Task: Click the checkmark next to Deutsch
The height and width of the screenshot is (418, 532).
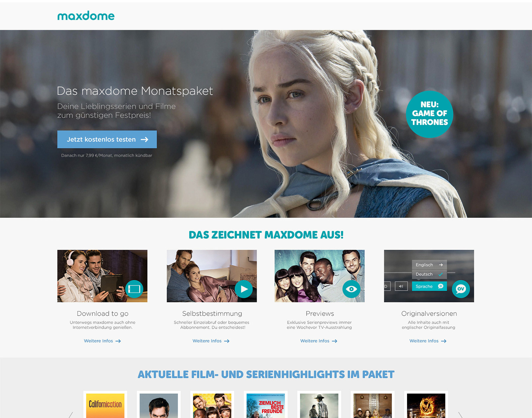Action: [441, 274]
